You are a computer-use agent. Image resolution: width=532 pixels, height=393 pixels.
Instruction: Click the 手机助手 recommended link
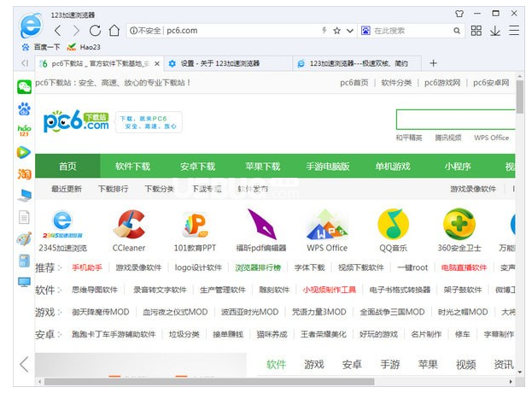(x=87, y=267)
